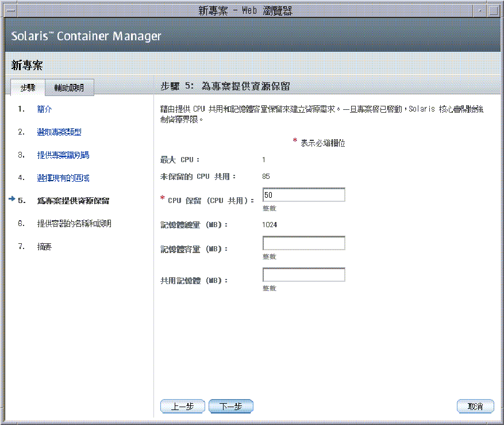
Task: Open the 簡介 step link
Action: (x=44, y=109)
